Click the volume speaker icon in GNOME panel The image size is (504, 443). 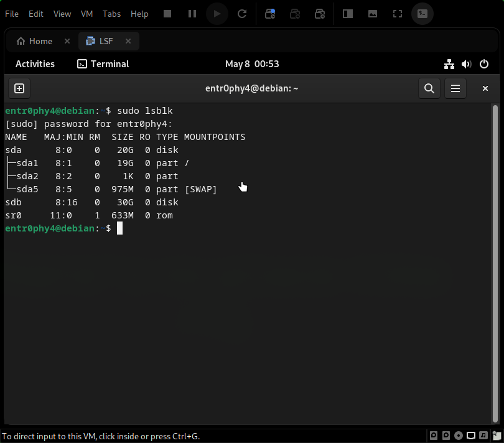tap(467, 64)
